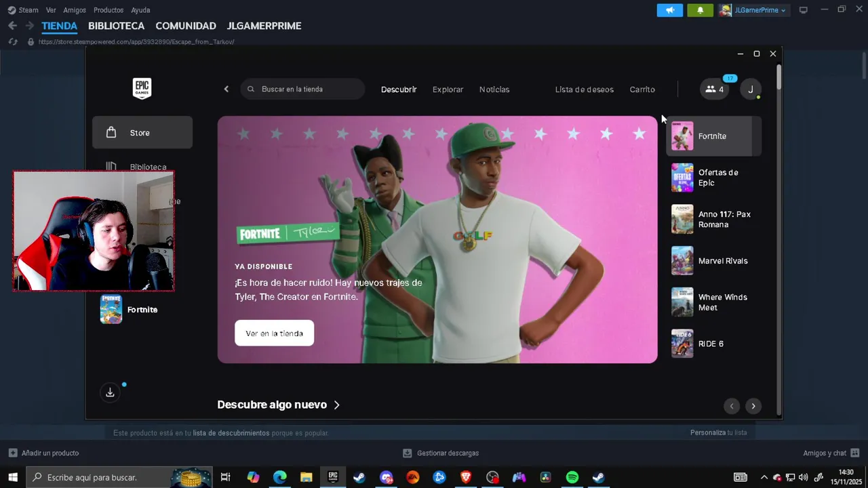The height and width of the screenshot is (488, 868).
Task: Open the Ayuda menu
Action: [x=140, y=10]
